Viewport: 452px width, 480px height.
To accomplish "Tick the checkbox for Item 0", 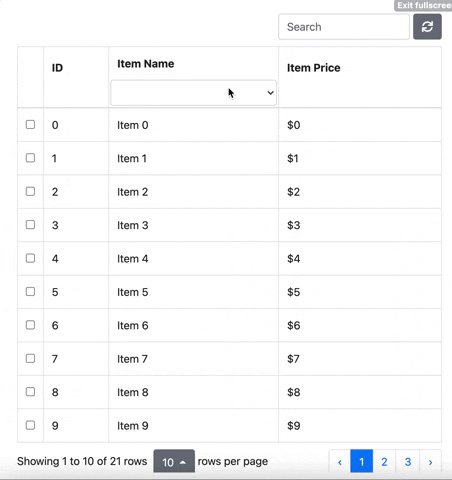I will pyautogui.click(x=30, y=124).
